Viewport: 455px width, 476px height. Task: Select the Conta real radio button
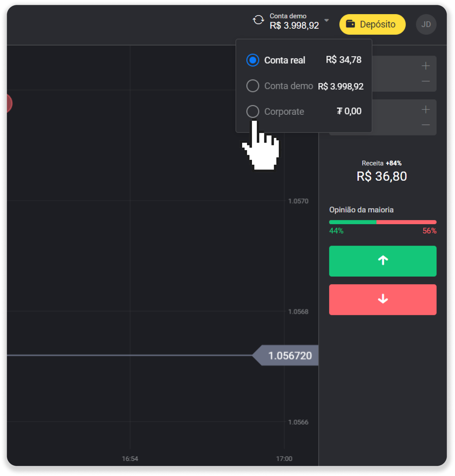pyautogui.click(x=253, y=60)
